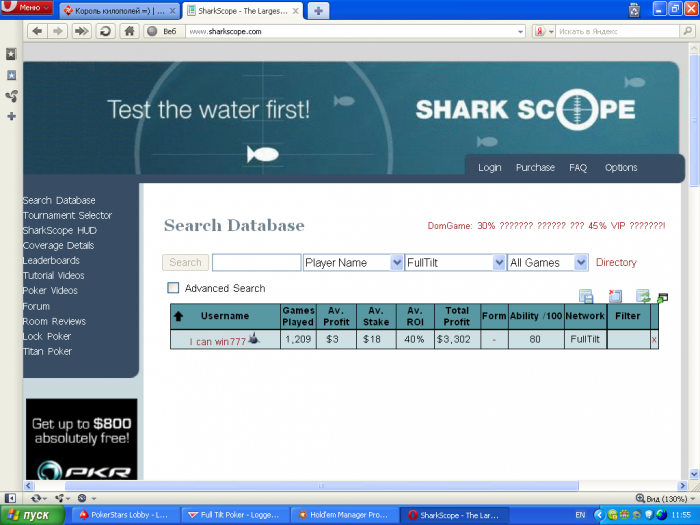Viewport: 700px width, 525px height.
Task: Open the Opera Меню button
Action: 27,8
